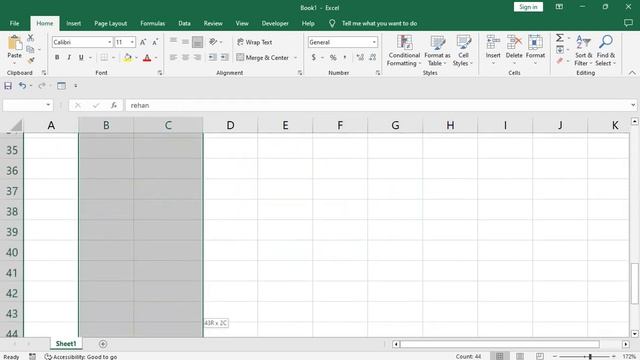
Task: Switch to the Page Layout tab
Action: 111,23
